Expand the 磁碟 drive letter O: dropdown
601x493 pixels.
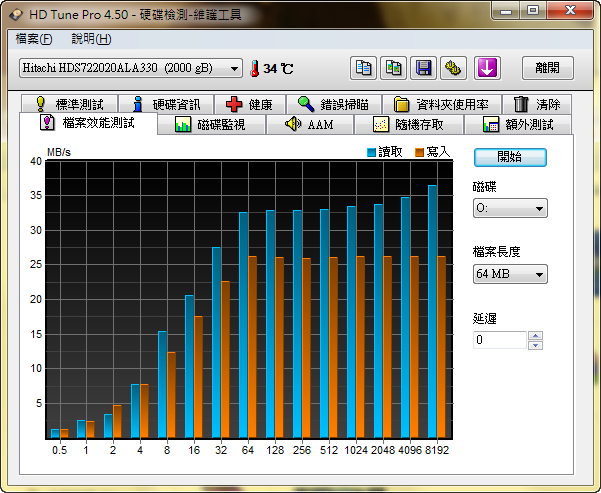[x=510, y=208]
